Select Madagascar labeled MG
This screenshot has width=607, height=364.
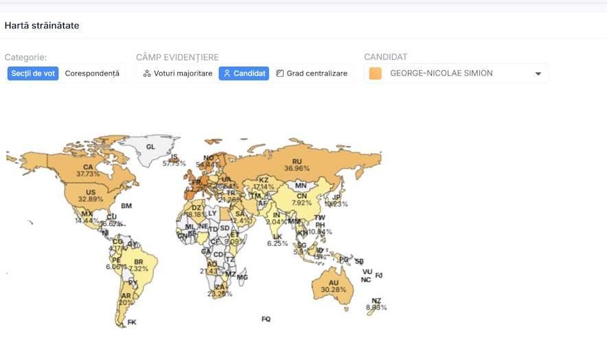pos(242,277)
